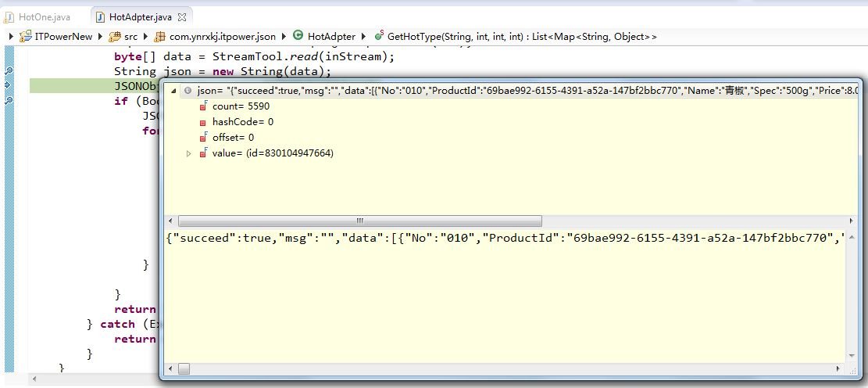Click the hashCode field icon
The width and height of the screenshot is (868, 388).
coord(203,122)
